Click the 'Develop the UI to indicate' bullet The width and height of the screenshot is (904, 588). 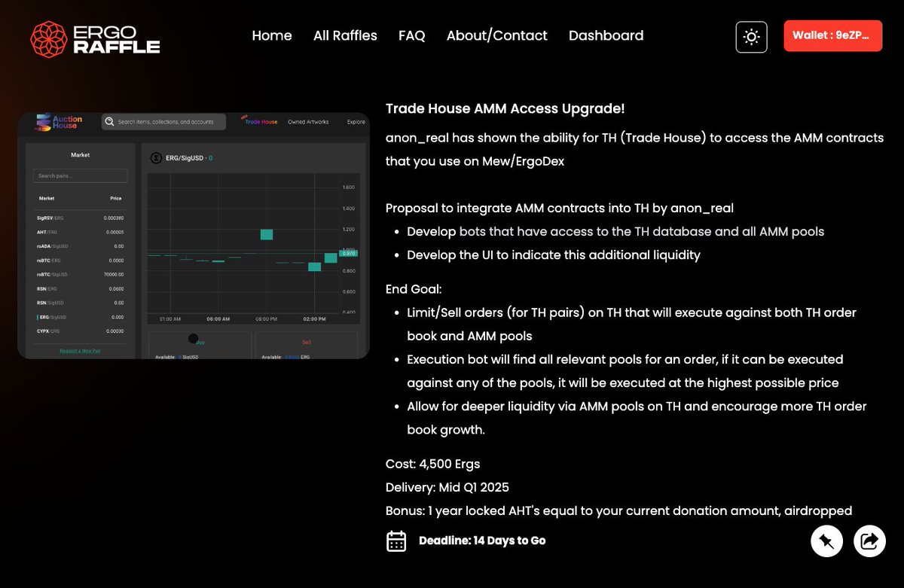(x=554, y=255)
